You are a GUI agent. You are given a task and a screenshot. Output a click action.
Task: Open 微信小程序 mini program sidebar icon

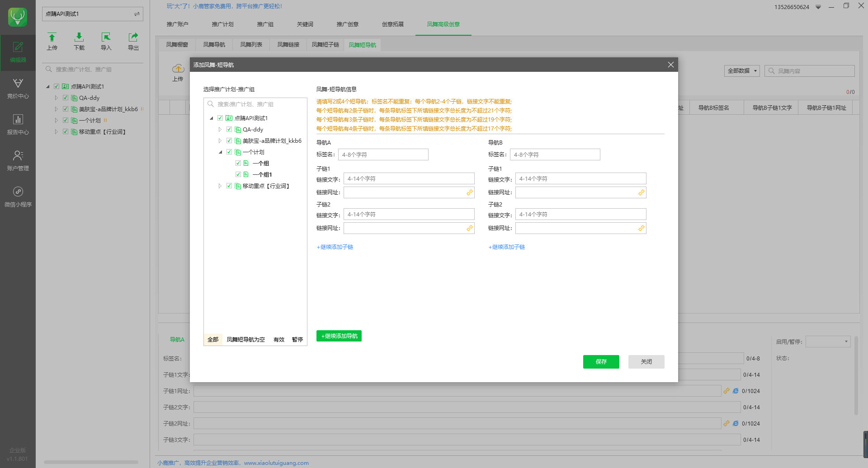coord(18,197)
